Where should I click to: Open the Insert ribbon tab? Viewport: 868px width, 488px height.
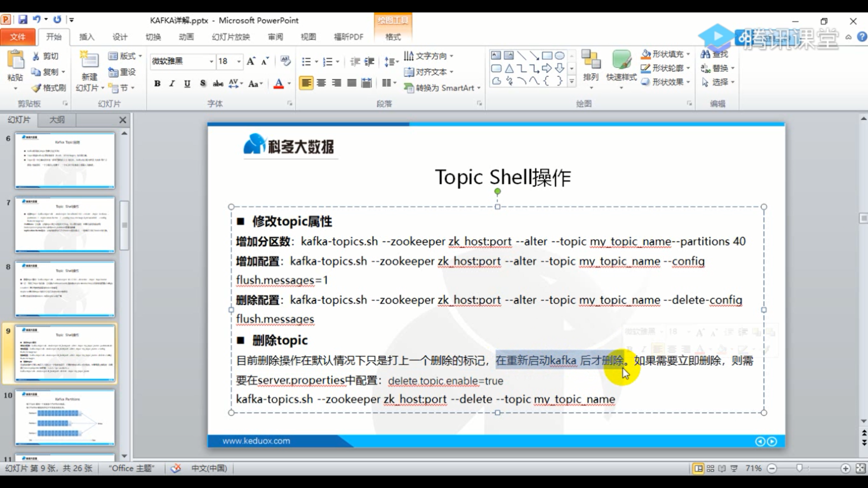pyautogui.click(x=86, y=37)
